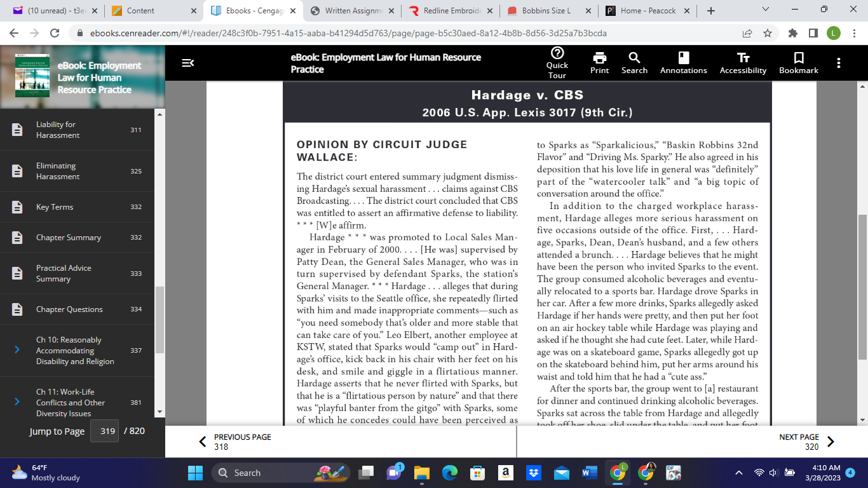Open Chapter Questions section
Screen dimensions: 868x488
click(x=77, y=309)
